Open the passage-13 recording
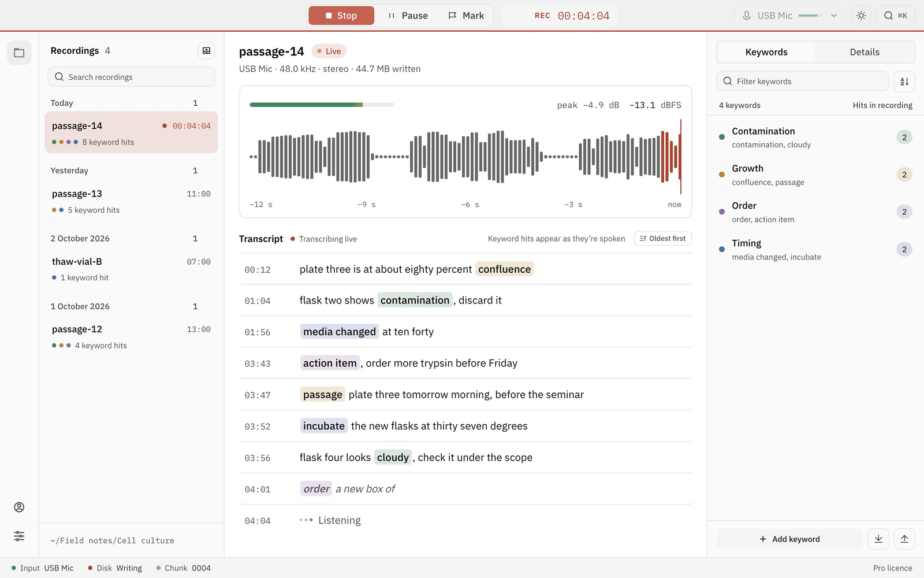This screenshot has width=924, height=578. [x=132, y=201]
